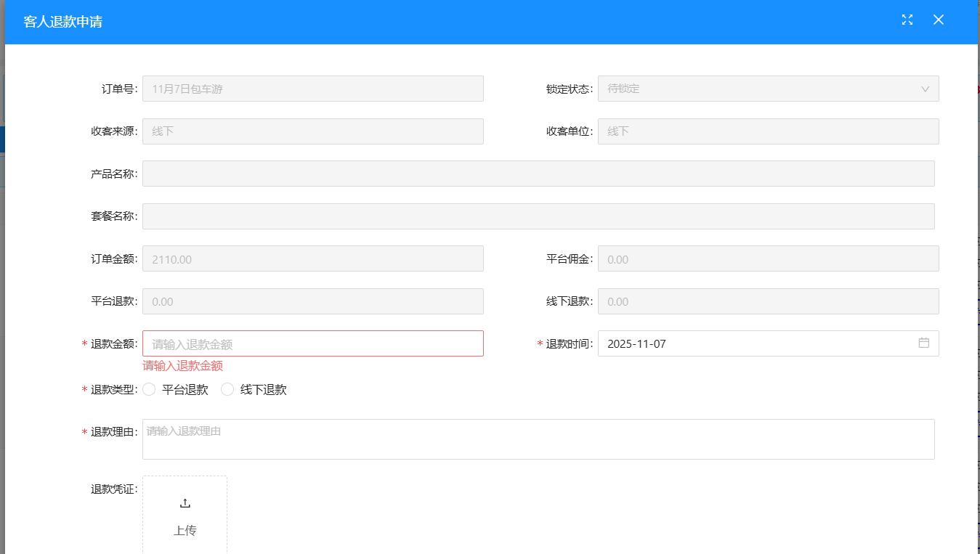Expand the 锁定状态 dropdown

pyautogui.click(x=925, y=89)
